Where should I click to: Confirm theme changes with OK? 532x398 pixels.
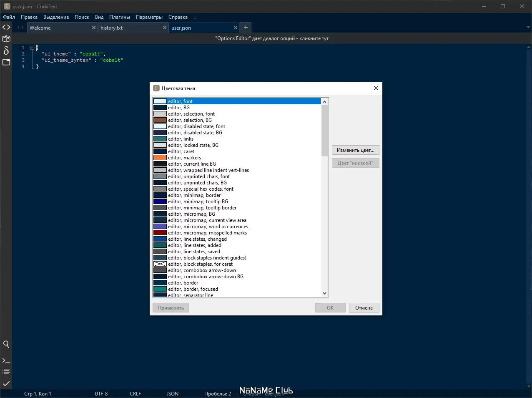point(330,307)
